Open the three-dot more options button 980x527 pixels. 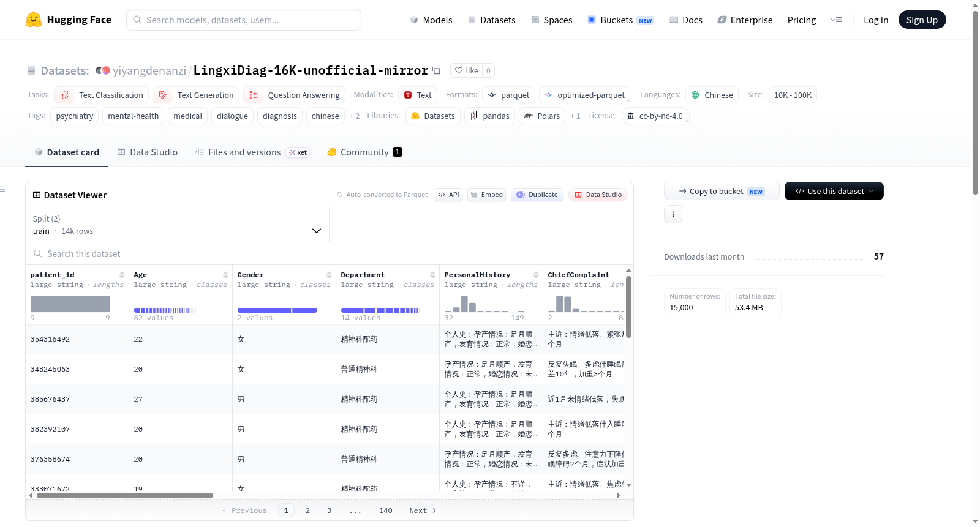pyautogui.click(x=673, y=214)
